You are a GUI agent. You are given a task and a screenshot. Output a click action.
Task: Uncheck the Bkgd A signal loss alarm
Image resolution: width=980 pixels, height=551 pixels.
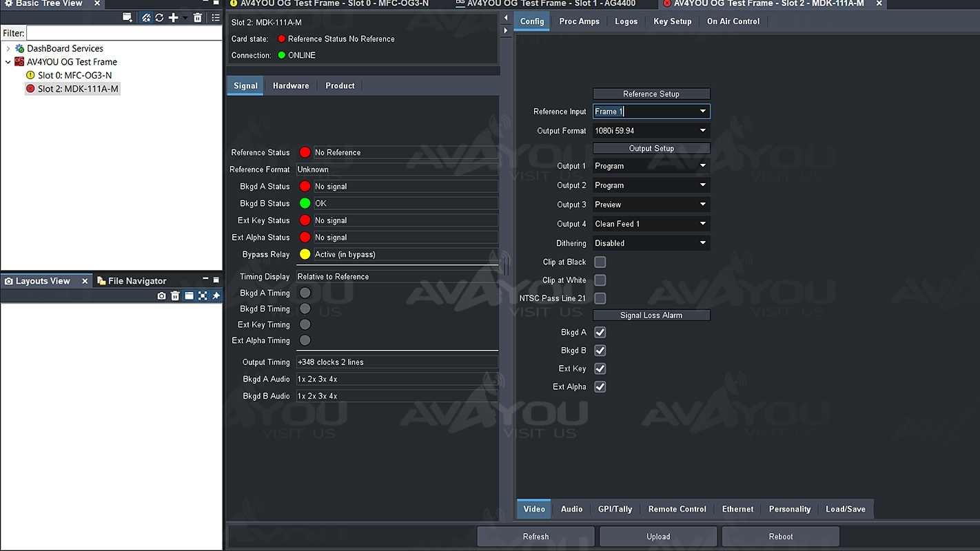pos(600,333)
